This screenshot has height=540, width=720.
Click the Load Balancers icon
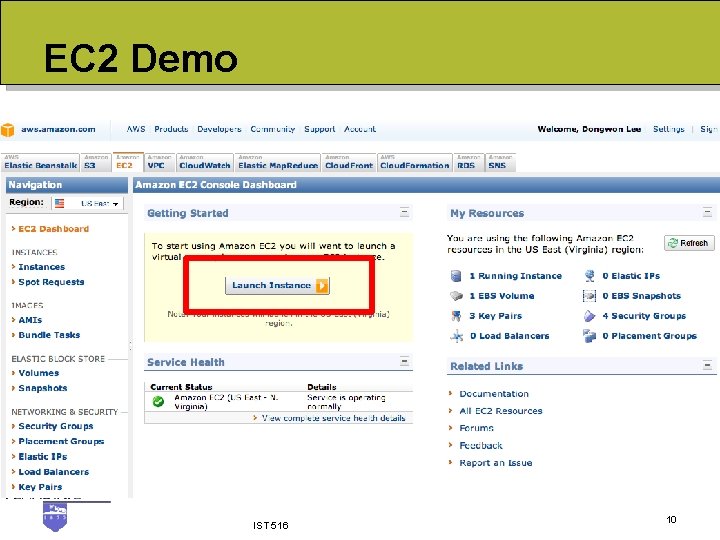[x=456, y=336]
